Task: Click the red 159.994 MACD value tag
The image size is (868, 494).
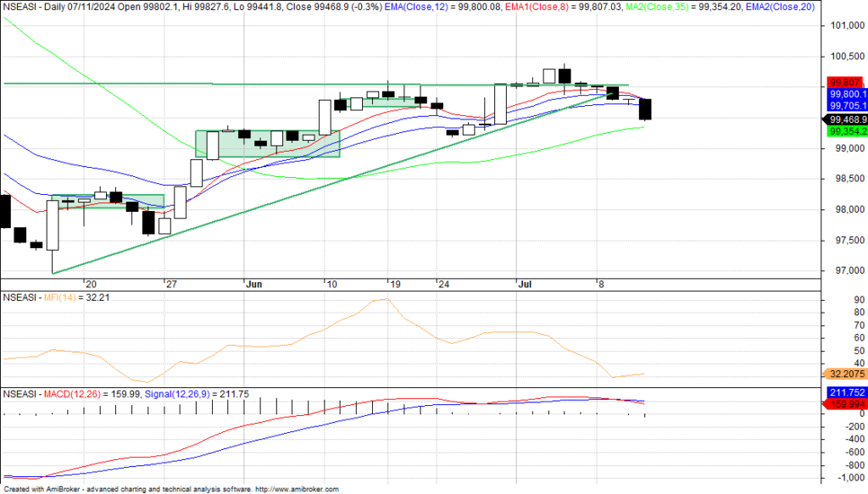Action: [x=847, y=404]
